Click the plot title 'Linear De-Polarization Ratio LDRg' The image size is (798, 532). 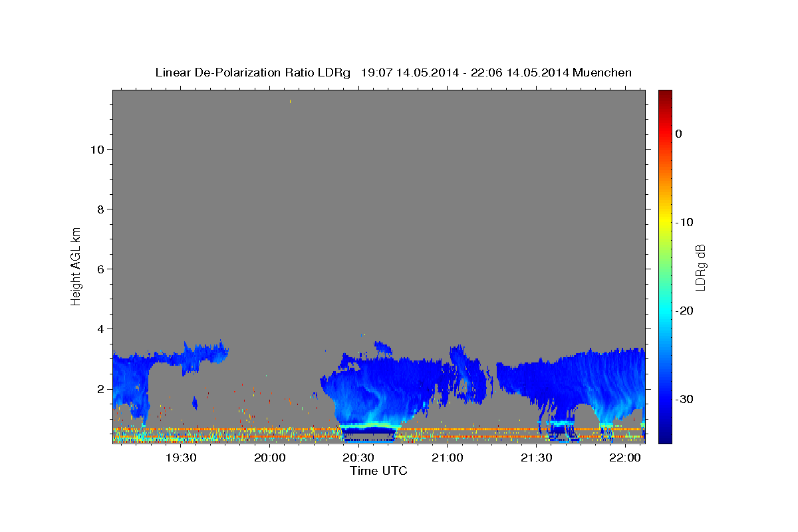click(x=253, y=72)
